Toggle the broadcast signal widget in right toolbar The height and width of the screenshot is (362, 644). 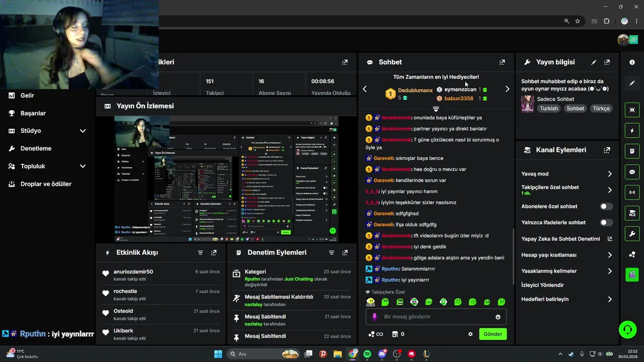[x=632, y=192]
